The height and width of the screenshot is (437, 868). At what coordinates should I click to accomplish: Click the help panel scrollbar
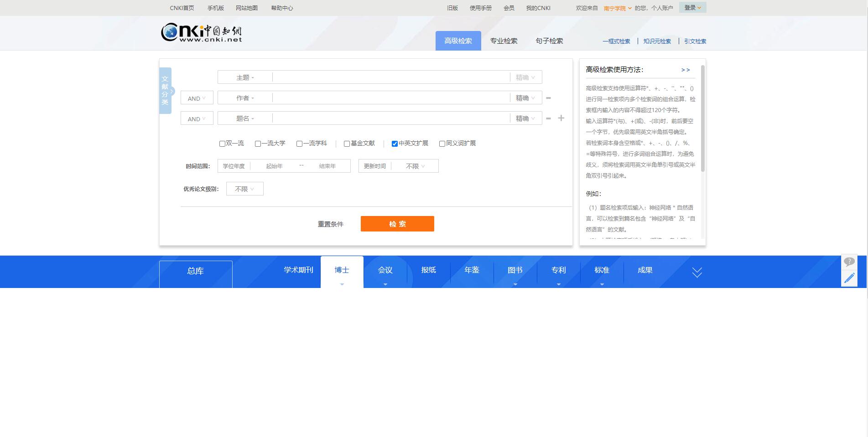702,118
